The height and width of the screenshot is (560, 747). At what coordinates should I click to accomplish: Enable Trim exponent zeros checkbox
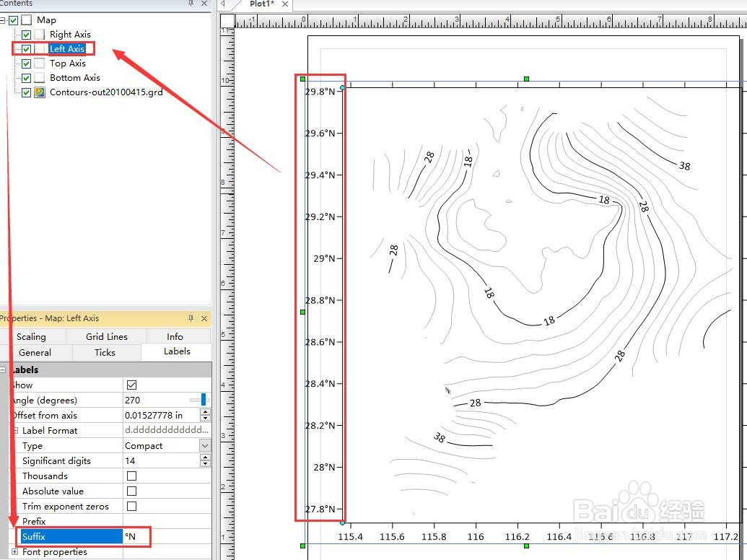[132, 506]
